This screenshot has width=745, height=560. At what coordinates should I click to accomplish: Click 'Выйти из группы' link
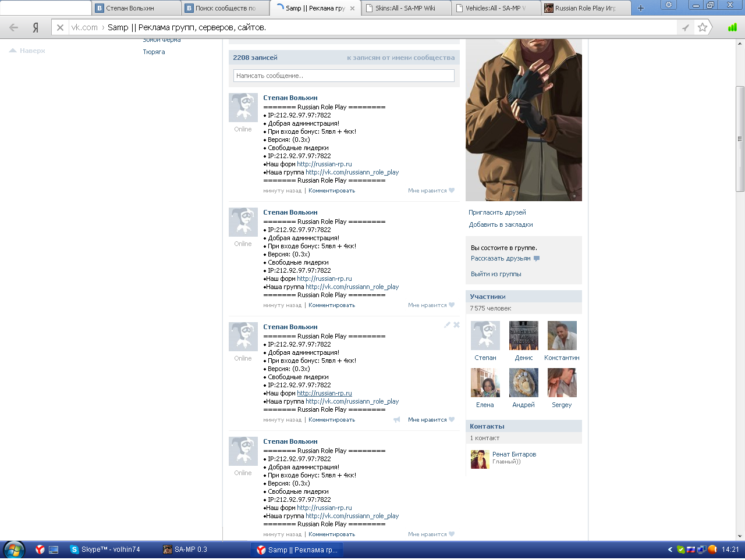pos(496,274)
